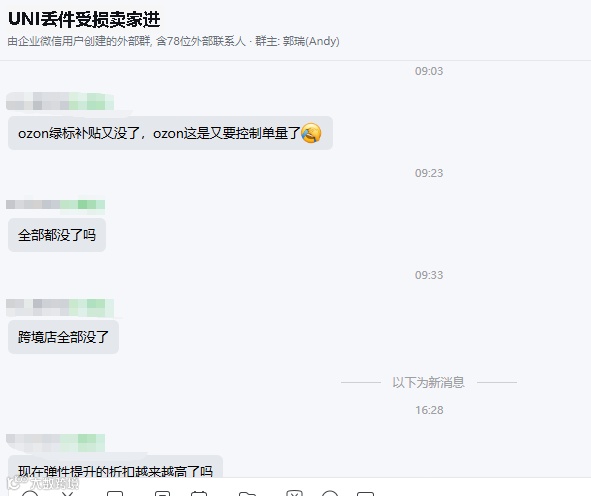
Task: Select the message bubble 全部都没了吗
Action: tap(57, 235)
